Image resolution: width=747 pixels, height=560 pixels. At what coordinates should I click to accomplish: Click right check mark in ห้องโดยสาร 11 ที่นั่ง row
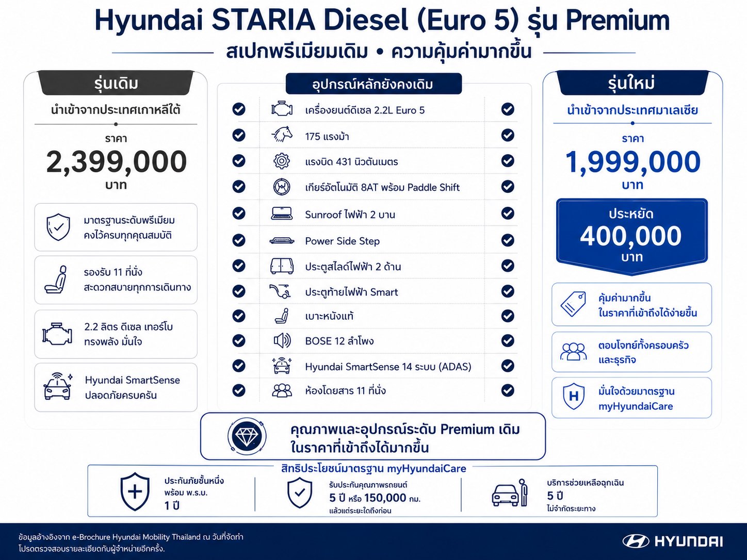click(508, 390)
